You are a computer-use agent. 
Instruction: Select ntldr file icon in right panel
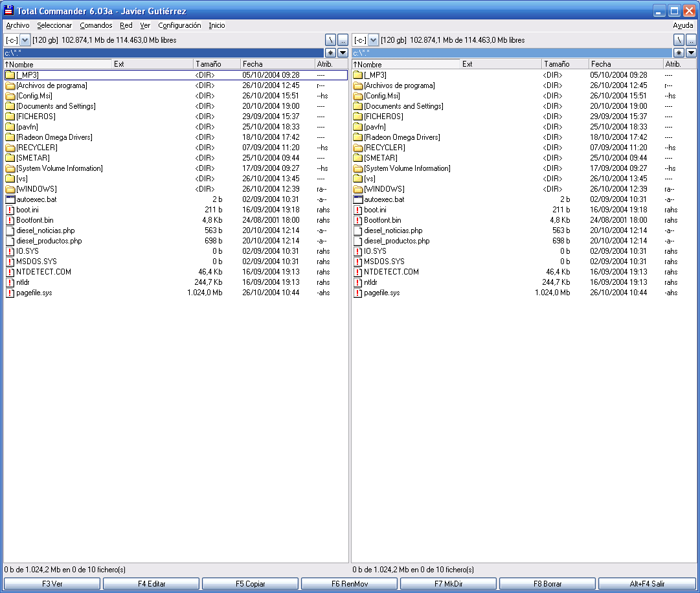(x=358, y=282)
